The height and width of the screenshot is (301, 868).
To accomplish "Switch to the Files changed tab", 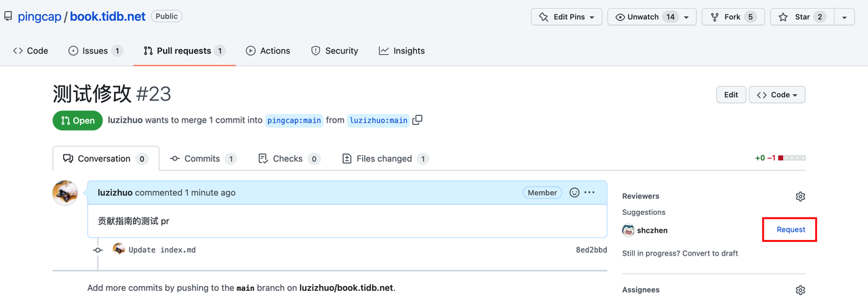I will click(x=384, y=159).
